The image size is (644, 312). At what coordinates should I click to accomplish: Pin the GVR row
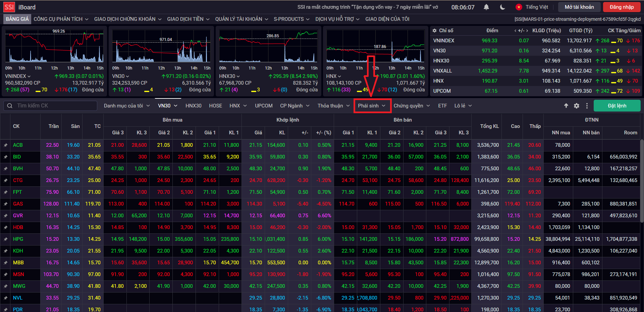[x=5, y=216]
